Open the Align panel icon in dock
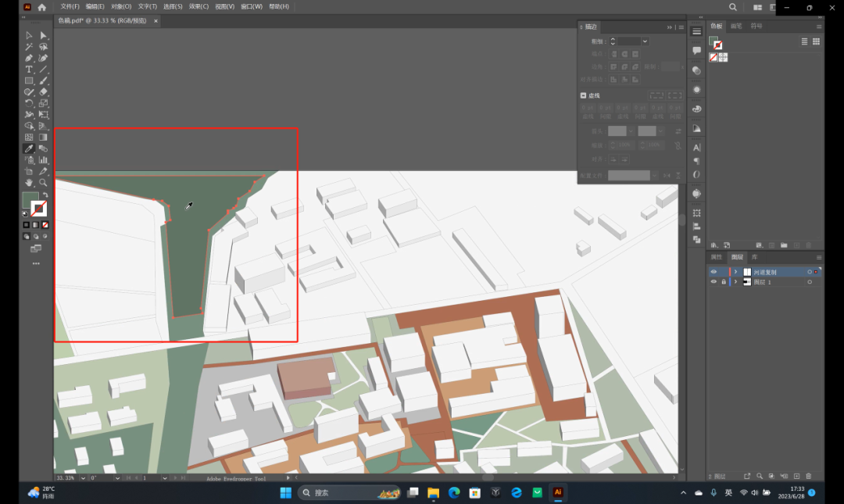This screenshot has width=844, height=504. click(696, 227)
